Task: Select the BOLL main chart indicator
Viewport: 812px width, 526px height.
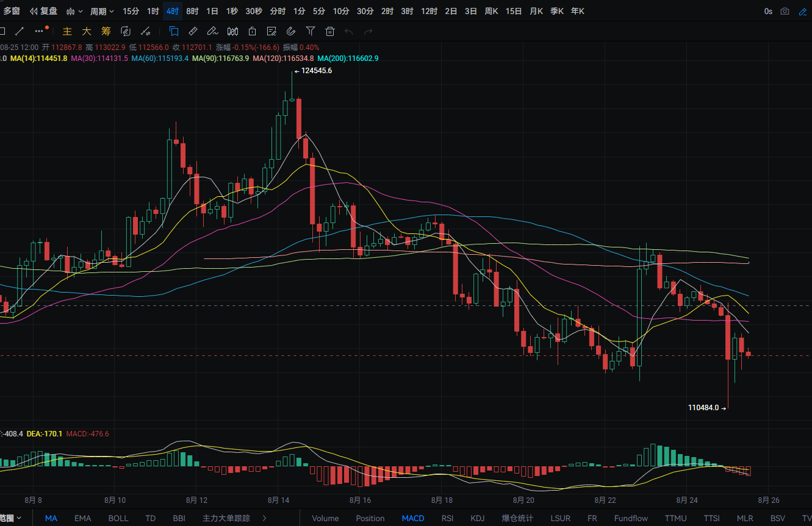Action: 118,518
